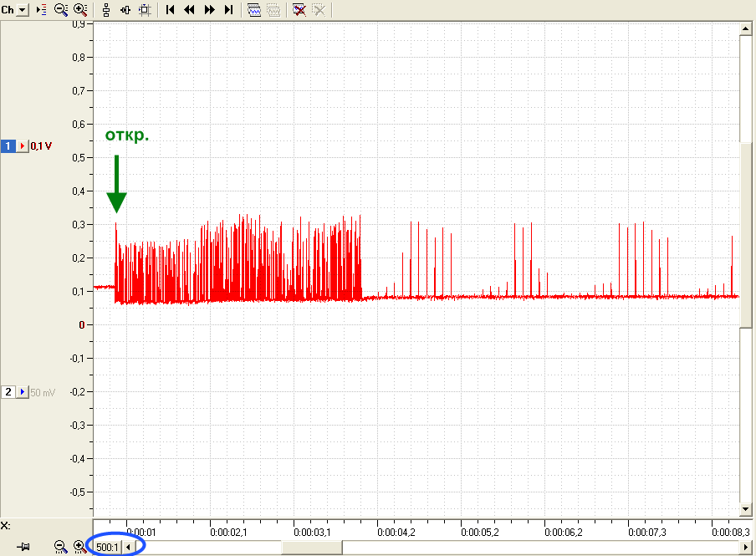756x556 pixels.
Task: Click the vertical zoom out magnifier in top toolbar
Action: [x=61, y=10]
